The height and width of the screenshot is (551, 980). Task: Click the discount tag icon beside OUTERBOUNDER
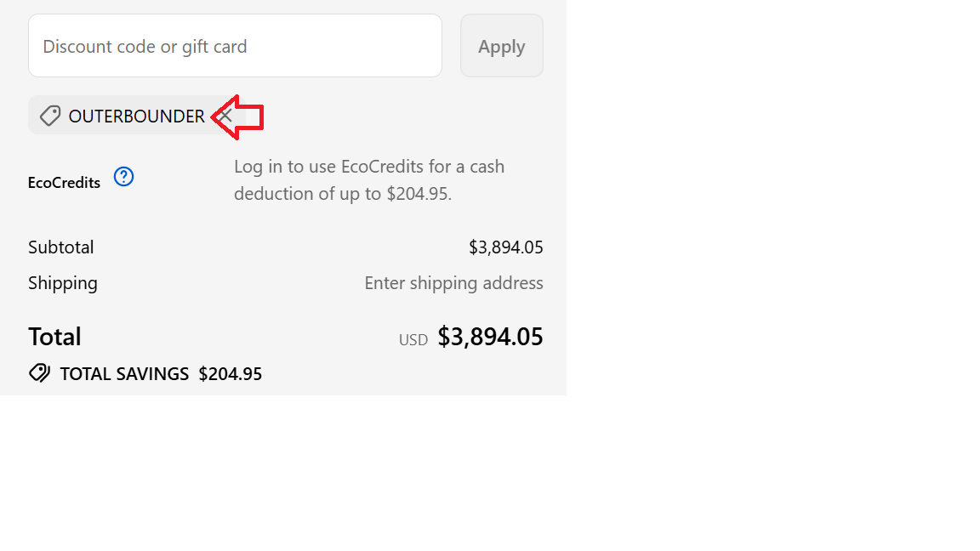click(x=49, y=116)
